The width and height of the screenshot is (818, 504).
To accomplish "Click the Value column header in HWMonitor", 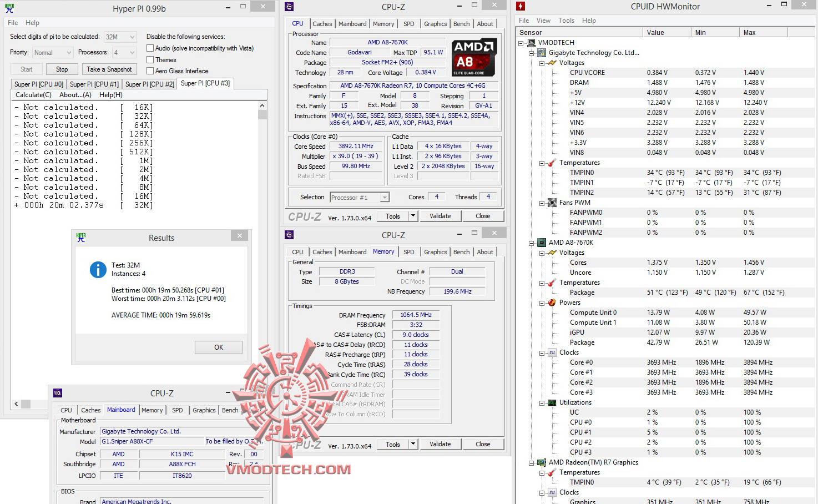I will point(666,33).
